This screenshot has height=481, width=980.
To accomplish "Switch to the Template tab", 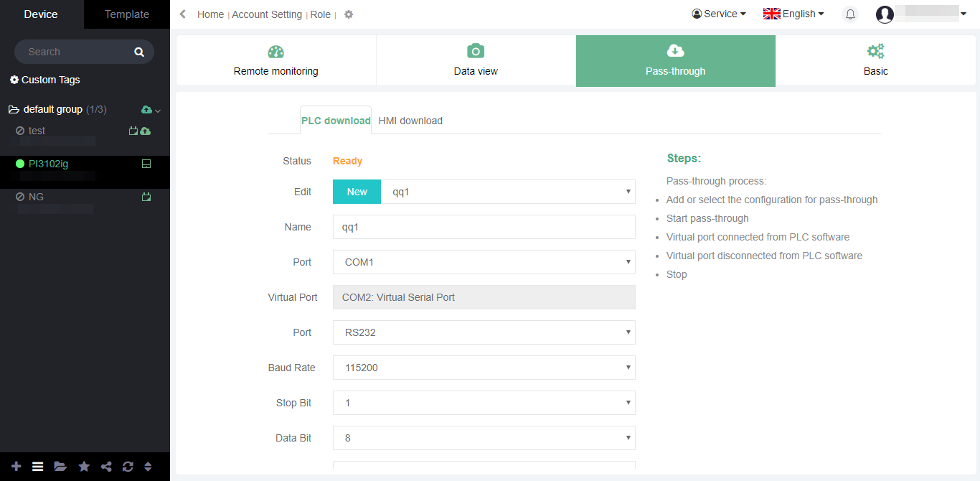I will tap(127, 14).
